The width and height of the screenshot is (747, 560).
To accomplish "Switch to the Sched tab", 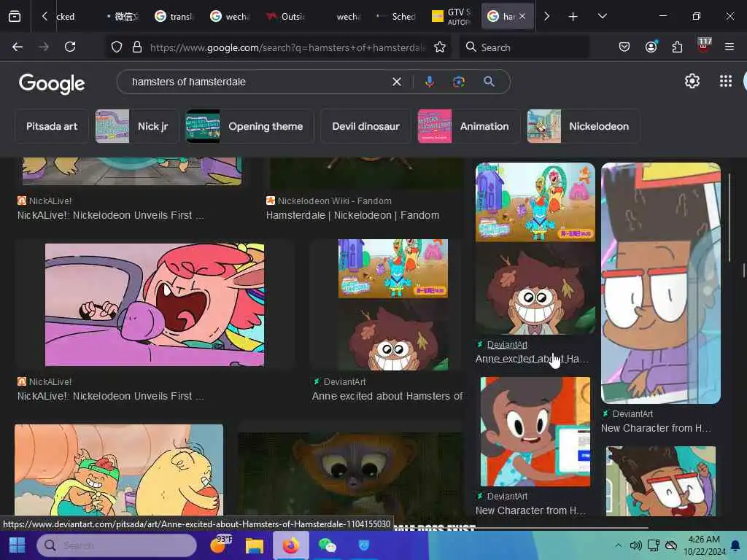I will pyautogui.click(x=396, y=17).
